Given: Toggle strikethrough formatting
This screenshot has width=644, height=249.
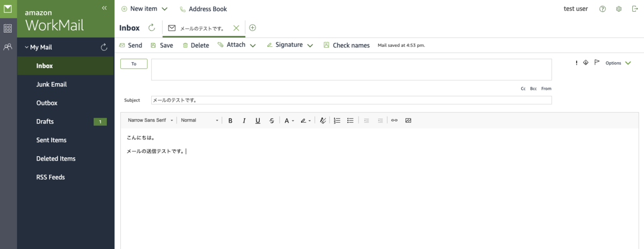Looking at the screenshot, I should [272, 121].
